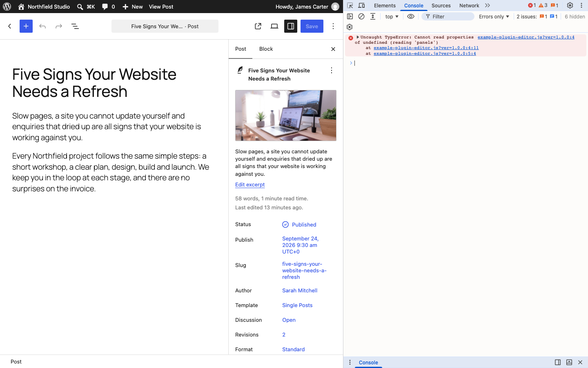Click the Save button

[312, 26]
